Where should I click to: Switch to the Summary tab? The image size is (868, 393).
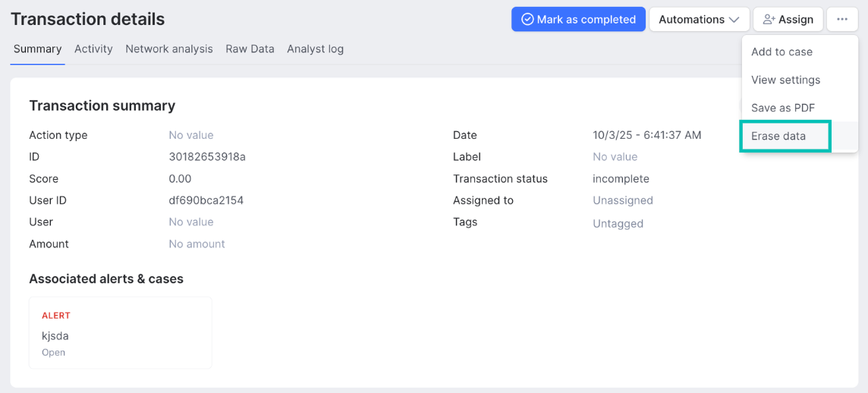pyautogui.click(x=37, y=49)
